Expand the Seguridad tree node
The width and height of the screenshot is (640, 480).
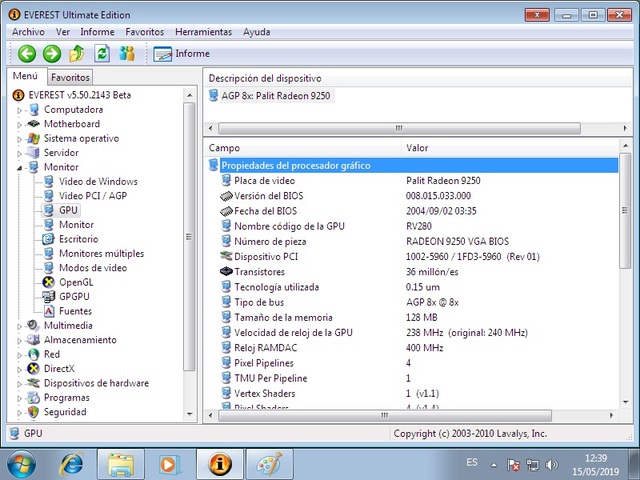[x=19, y=413]
